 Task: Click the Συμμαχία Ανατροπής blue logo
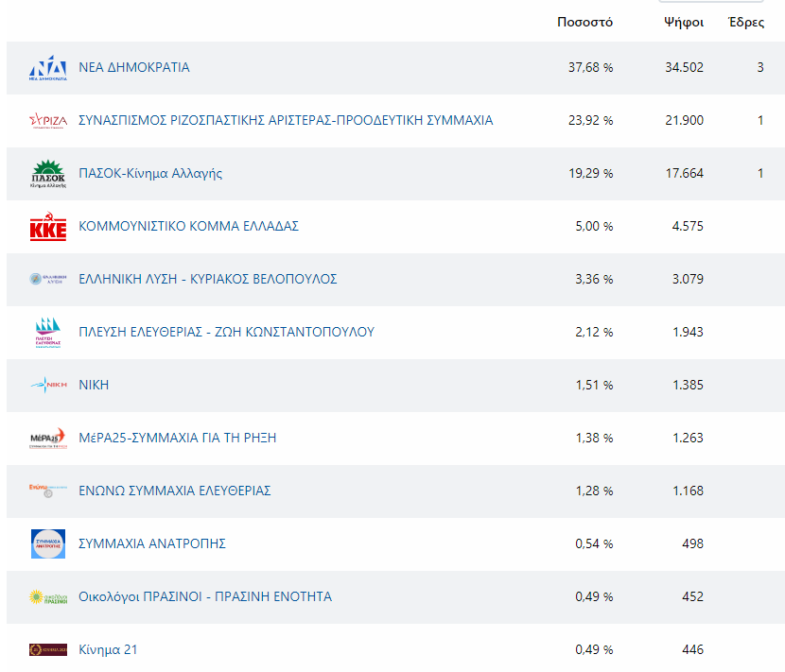pyautogui.click(x=48, y=544)
